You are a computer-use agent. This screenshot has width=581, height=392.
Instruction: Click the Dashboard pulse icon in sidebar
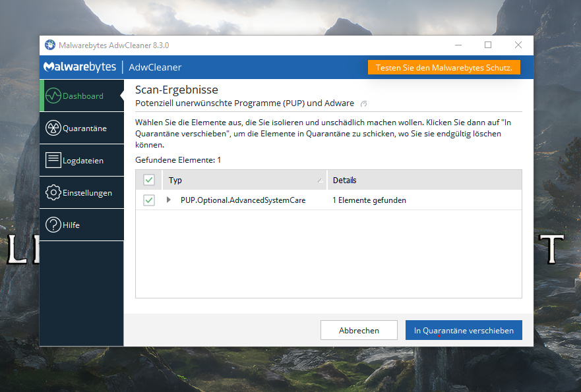pyautogui.click(x=53, y=96)
